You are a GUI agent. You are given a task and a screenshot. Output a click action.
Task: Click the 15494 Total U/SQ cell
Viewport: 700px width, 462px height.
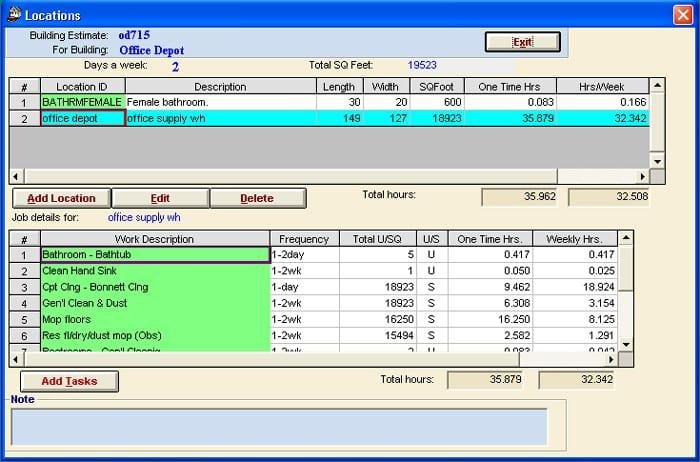[x=378, y=335]
